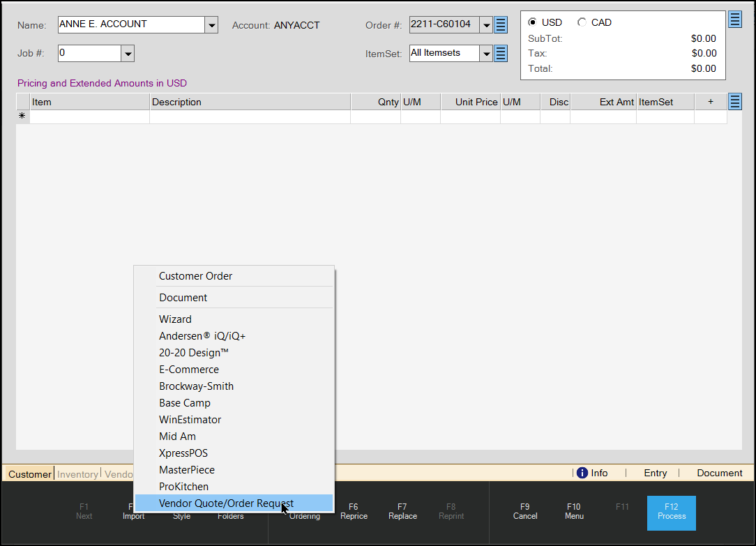756x546 pixels.
Task: Click the empty Item cell in first row
Action: coord(89,116)
